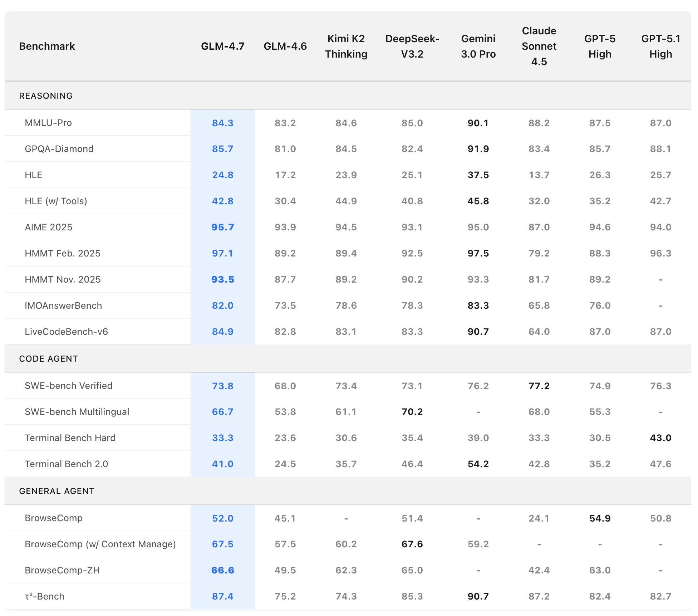
Task: Click the Kimi K2 Thinking column header
Action: tap(346, 46)
